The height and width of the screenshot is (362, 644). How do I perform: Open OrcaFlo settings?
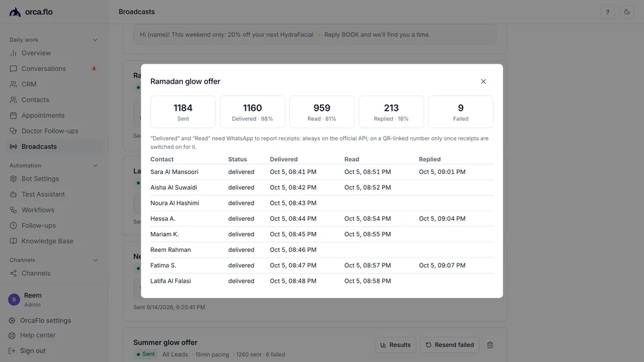pos(46,321)
